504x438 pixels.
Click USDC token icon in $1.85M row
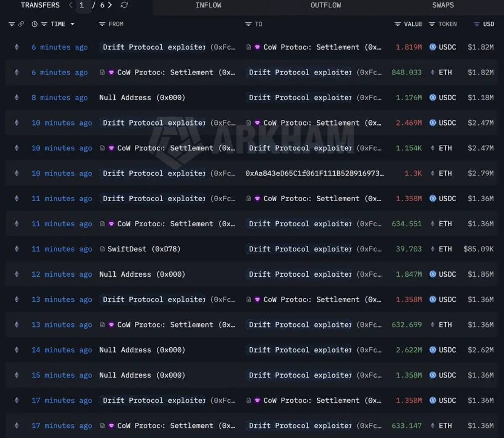(433, 274)
